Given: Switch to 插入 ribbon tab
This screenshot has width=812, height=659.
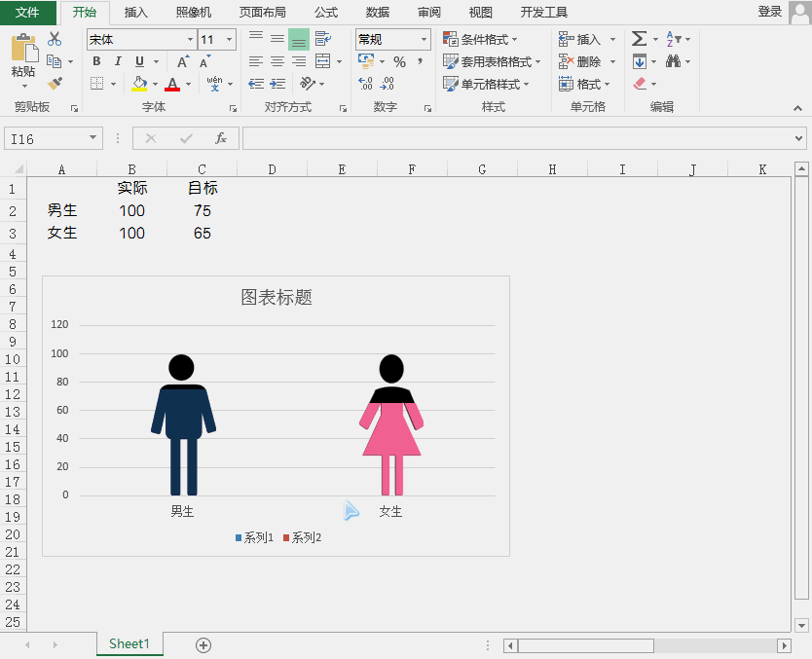Looking at the screenshot, I should coord(135,13).
